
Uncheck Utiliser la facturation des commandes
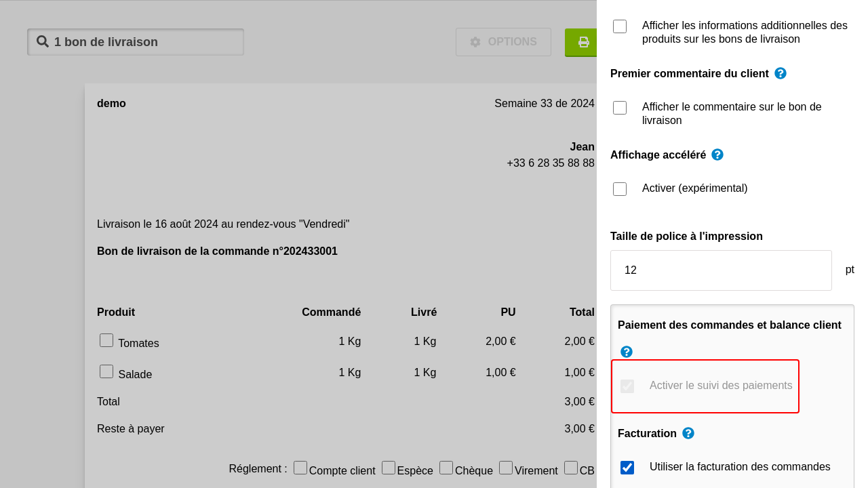(627, 468)
